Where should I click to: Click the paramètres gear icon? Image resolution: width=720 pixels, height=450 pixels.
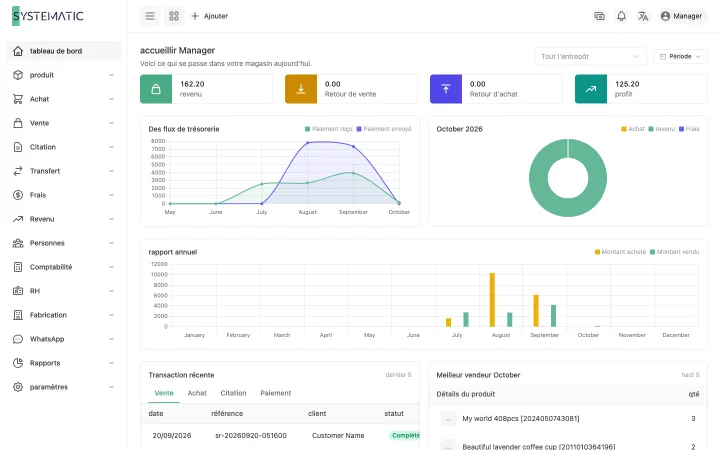tap(18, 387)
